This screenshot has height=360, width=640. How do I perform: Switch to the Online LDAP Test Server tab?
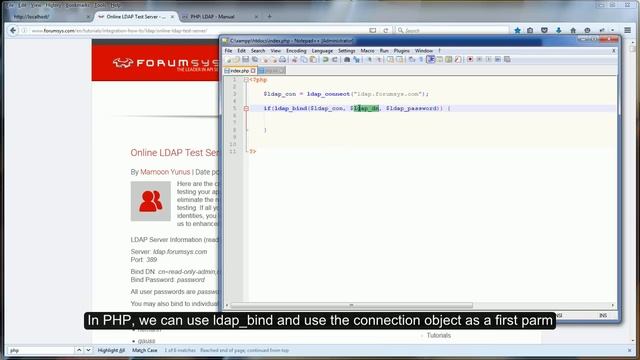(x=136, y=17)
